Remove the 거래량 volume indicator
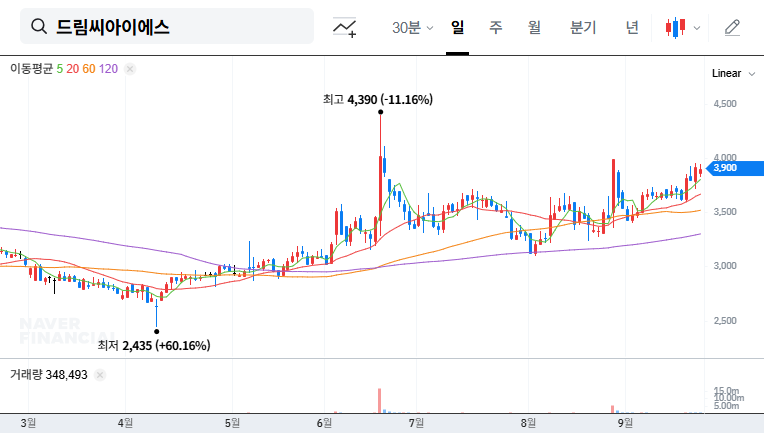 (x=100, y=375)
